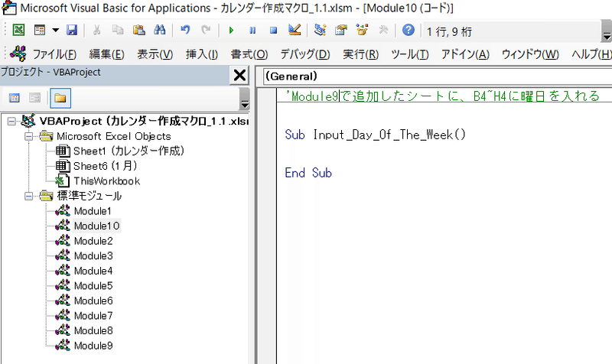612x364 pixels.
Task: Select Module2 in project tree
Action: [93, 241]
